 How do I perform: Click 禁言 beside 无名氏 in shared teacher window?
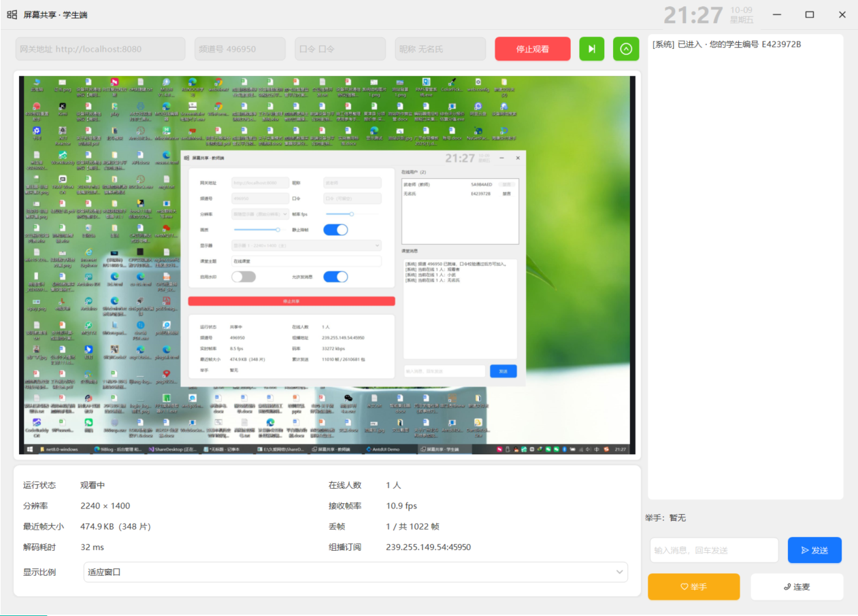(506, 194)
